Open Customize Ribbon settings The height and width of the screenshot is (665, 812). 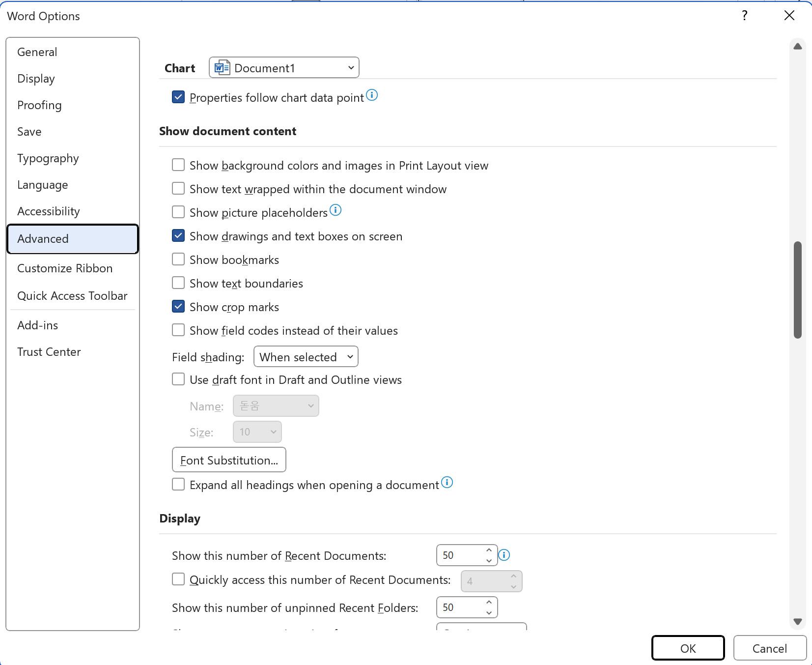coord(73,268)
